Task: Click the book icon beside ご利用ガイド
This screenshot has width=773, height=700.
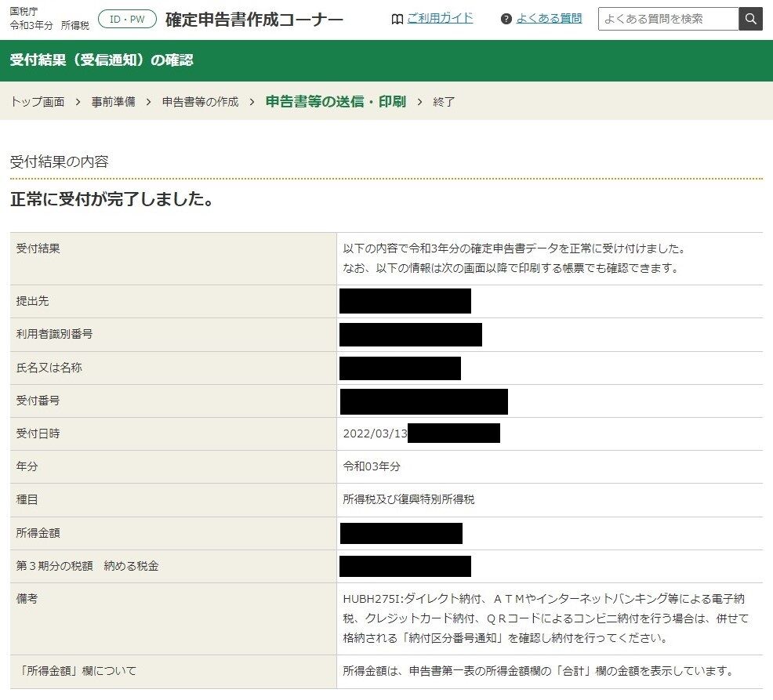Action: tap(397, 20)
